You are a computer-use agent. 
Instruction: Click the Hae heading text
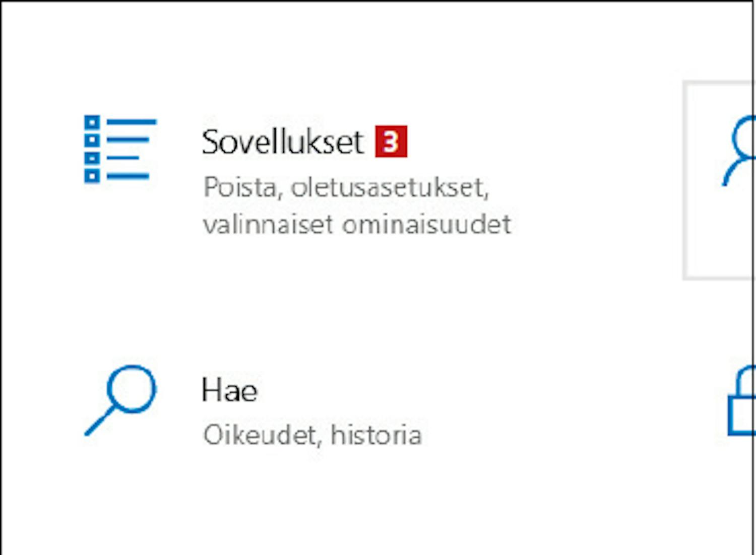(229, 390)
